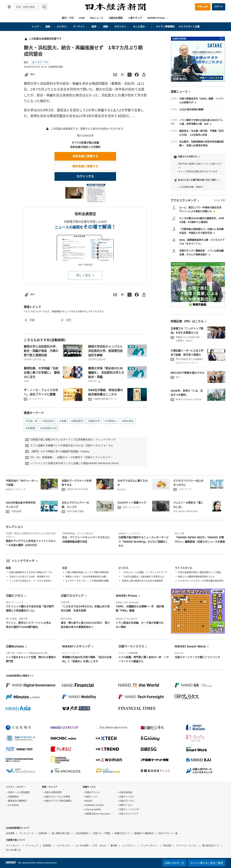Share on X using icon under headline
This screenshot has width=231, height=868.
pyautogui.click(x=129, y=75)
